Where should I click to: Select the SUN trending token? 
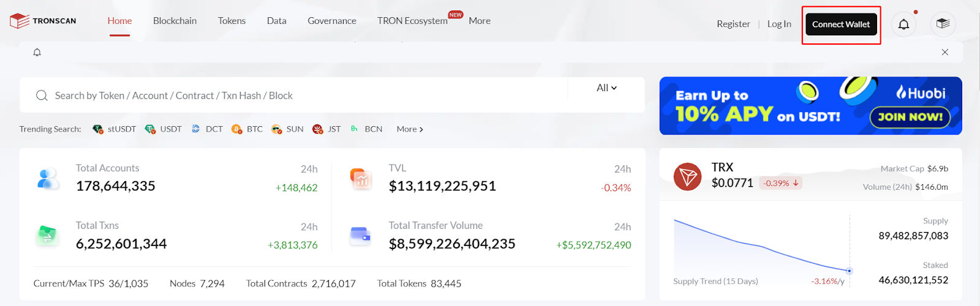[287, 129]
